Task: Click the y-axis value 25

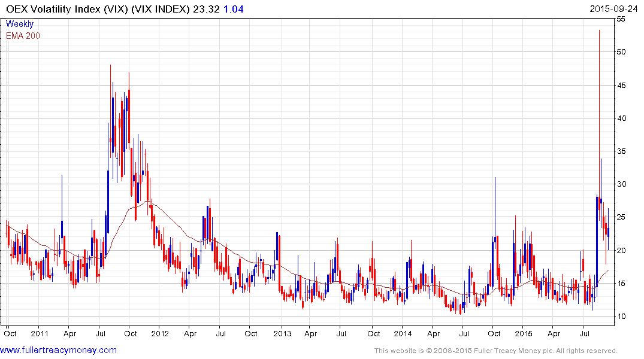Action: pyautogui.click(x=621, y=217)
